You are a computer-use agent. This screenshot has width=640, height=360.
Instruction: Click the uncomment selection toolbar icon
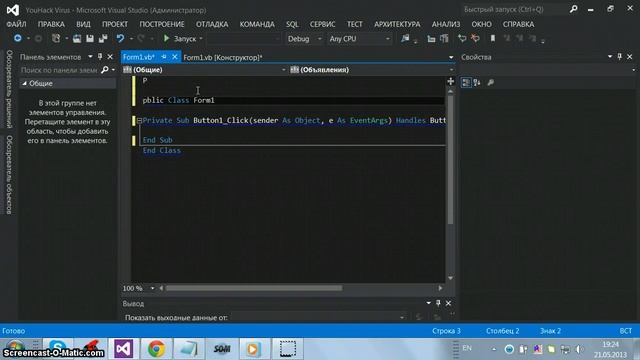coord(475,38)
